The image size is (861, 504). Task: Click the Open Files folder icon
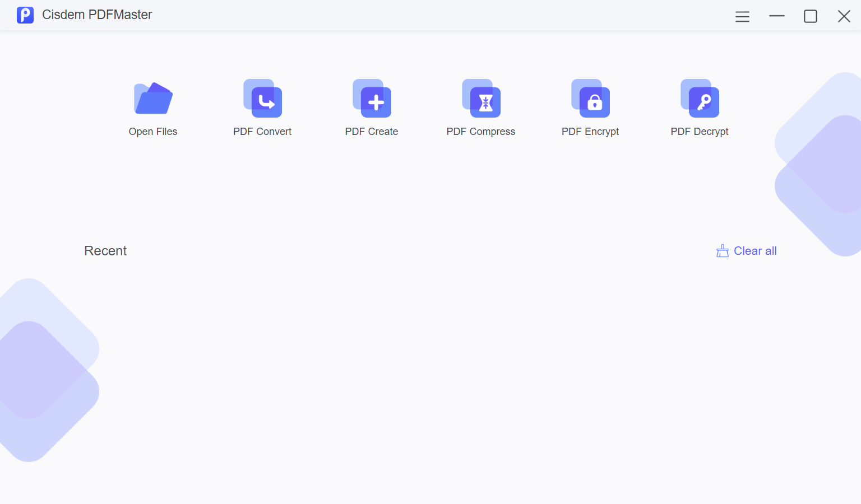153,99
